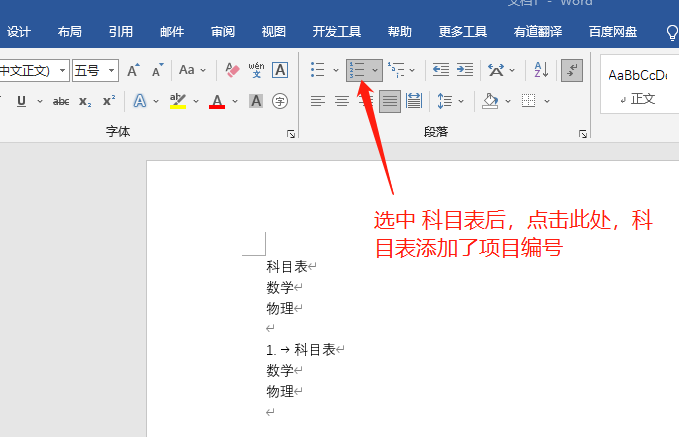679x437 pixels.
Task: Switch to the 视图 tab
Action: pyautogui.click(x=273, y=31)
